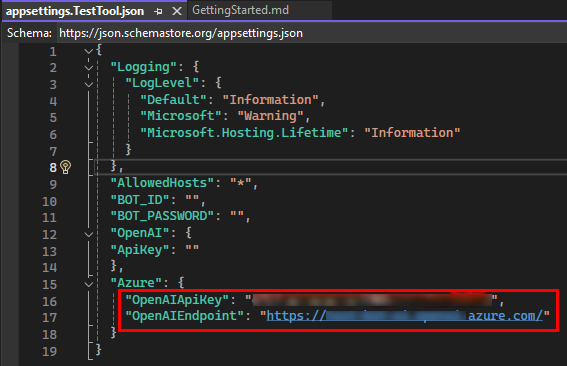Click the "Default" key on line 4
Image resolution: width=567 pixels, height=366 pixels.
click(x=173, y=100)
